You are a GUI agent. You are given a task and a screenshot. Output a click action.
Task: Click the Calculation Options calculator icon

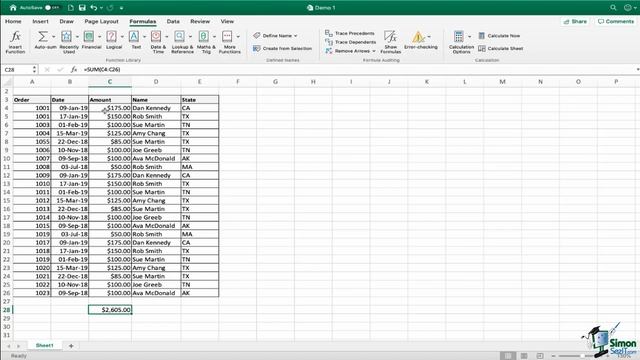(458, 37)
